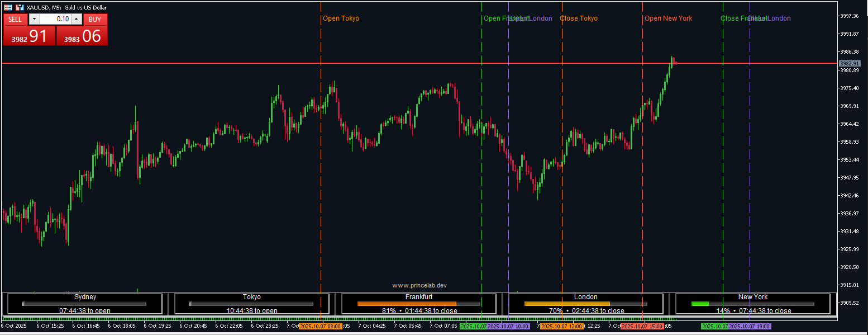
Task: Select the Sydney session panel
Action: tap(85, 304)
